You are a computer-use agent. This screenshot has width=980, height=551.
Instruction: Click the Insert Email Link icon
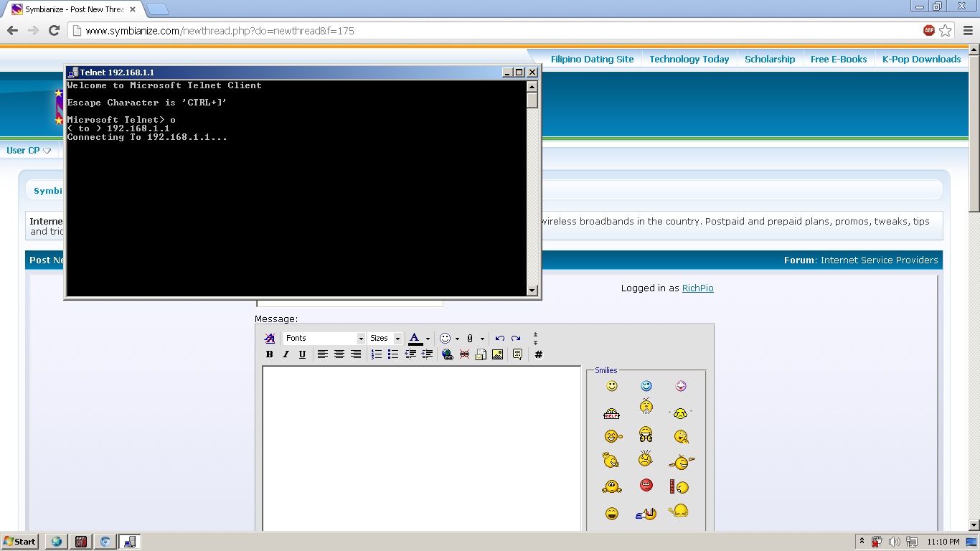coord(481,354)
